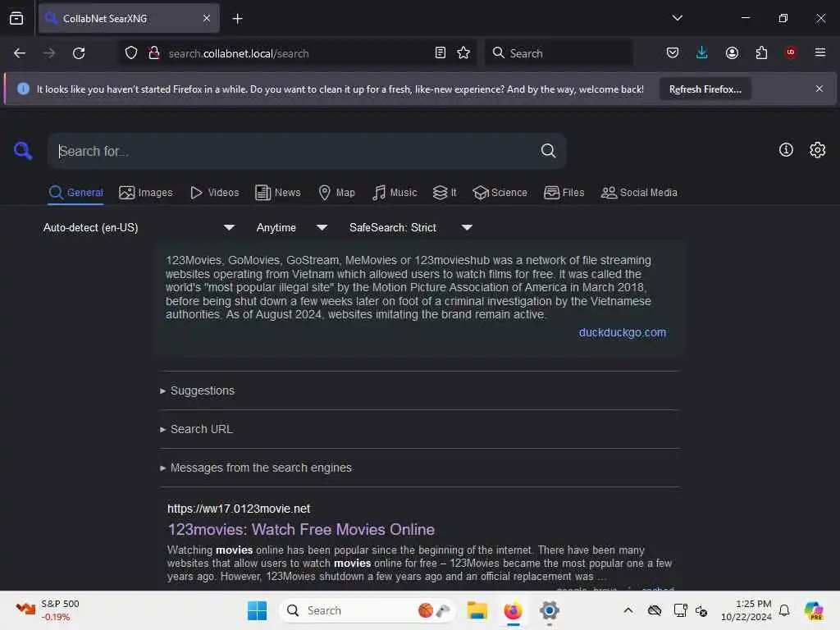Viewport: 840px width, 630px height.
Task: Open the Firefox tab overview icon
Action: [x=16, y=19]
